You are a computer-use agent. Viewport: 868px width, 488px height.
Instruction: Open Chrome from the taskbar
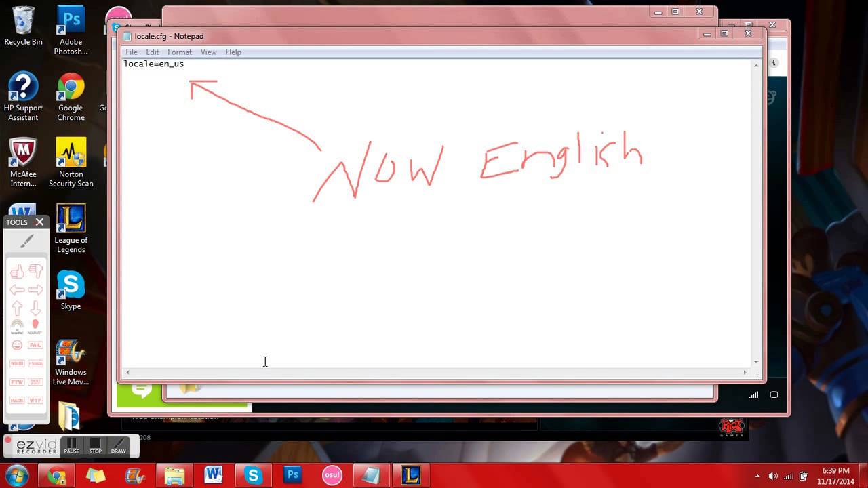(56, 475)
